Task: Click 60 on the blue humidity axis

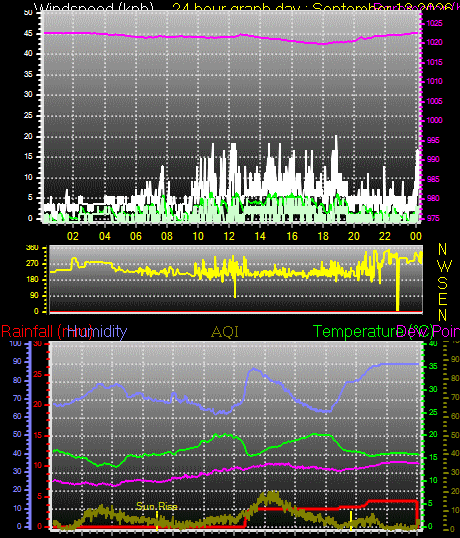Action: 17,417
